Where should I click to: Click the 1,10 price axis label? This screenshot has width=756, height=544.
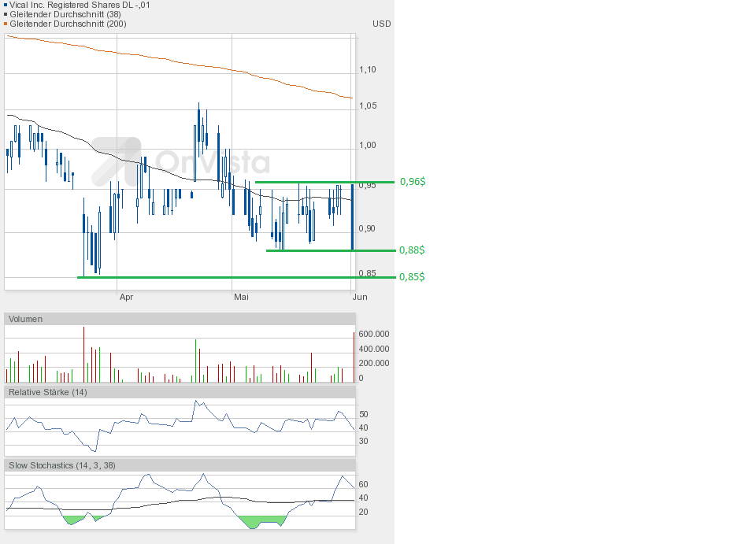(x=368, y=70)
